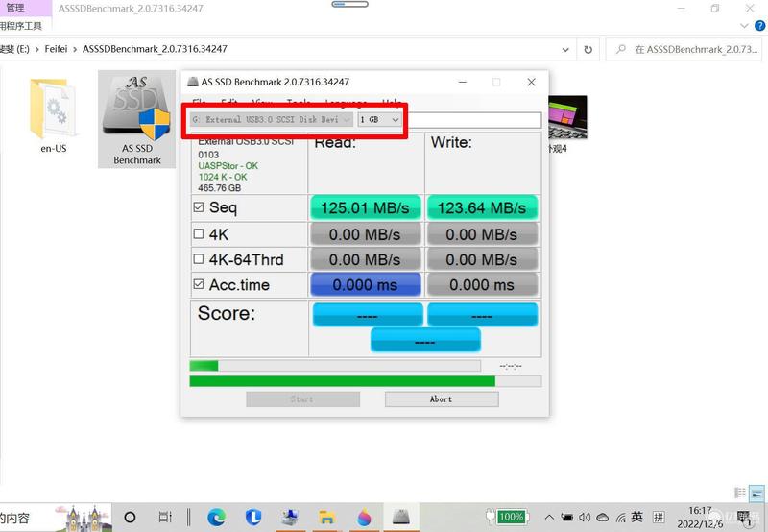Click the read Score box
Image resolution: width=768 pixels, height=532 pixels.
(368, 314)
